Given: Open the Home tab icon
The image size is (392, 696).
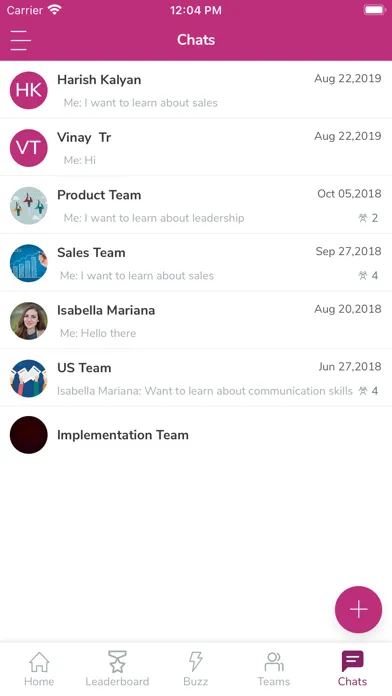Looking at the screenshot, I should click(39, 661).
